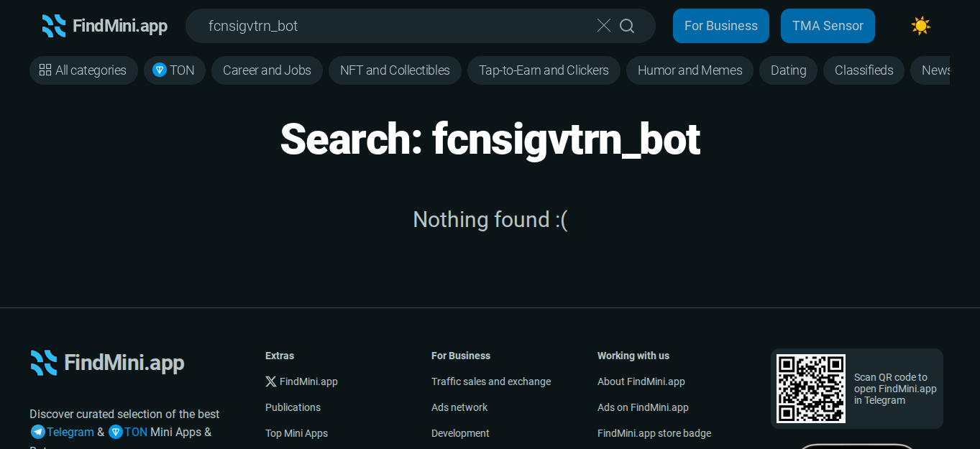Click the FindMini.app logo in header

[104, 26]
